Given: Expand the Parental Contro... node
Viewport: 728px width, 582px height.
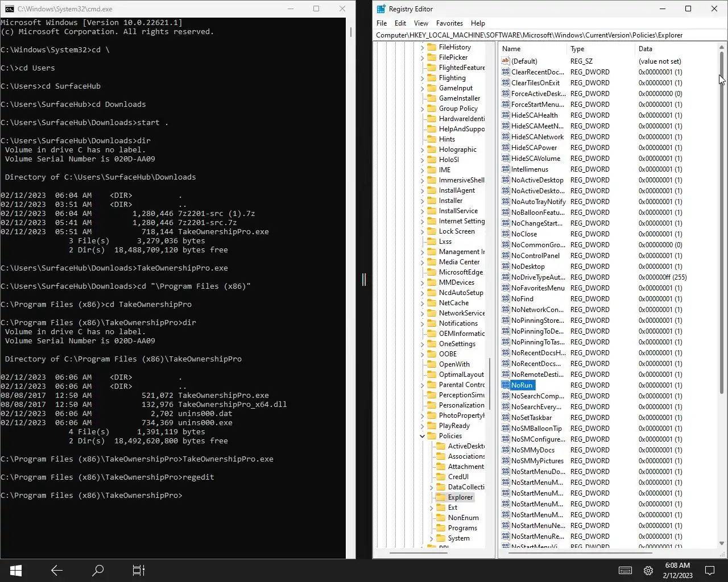Looking at the screenshot, I should click(x=422, y=385).
